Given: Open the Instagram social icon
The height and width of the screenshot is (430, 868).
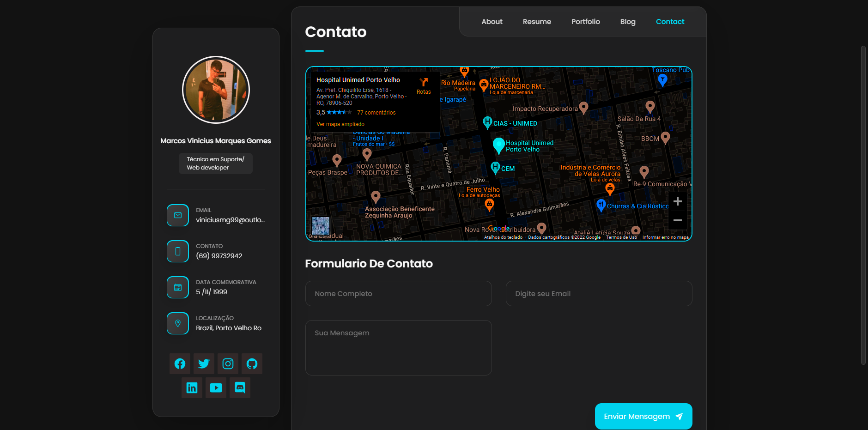Looking at the screenshot, I should [x=228, y=364].
